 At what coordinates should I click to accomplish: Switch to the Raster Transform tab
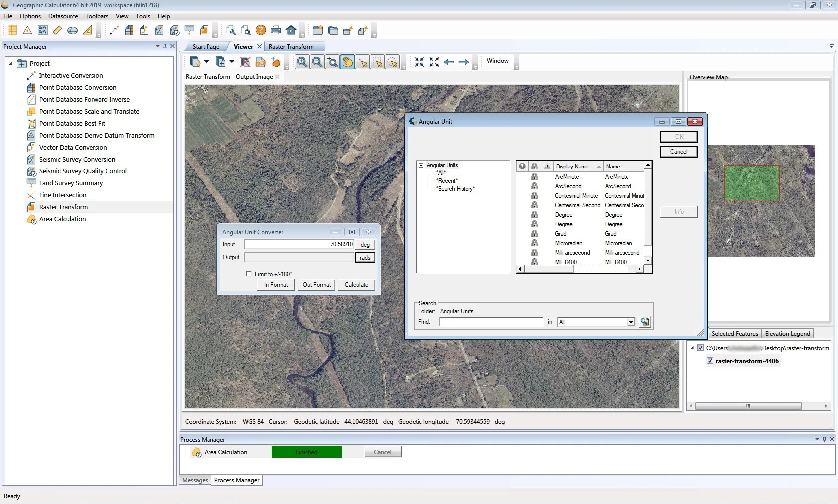click(x=292, y=46)
